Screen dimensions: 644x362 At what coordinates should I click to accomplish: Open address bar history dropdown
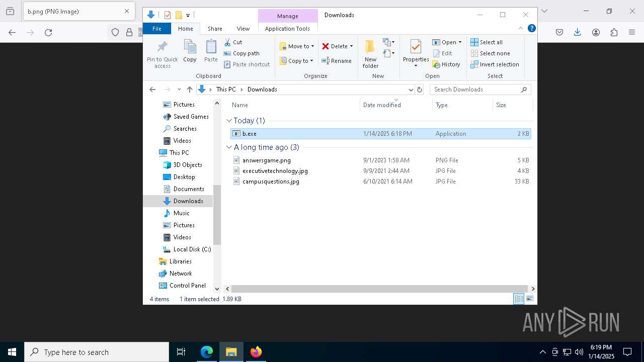tap(411, 89)
